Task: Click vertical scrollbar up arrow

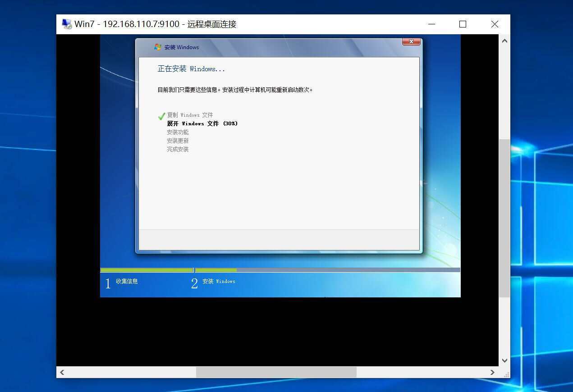Action: 504,41
